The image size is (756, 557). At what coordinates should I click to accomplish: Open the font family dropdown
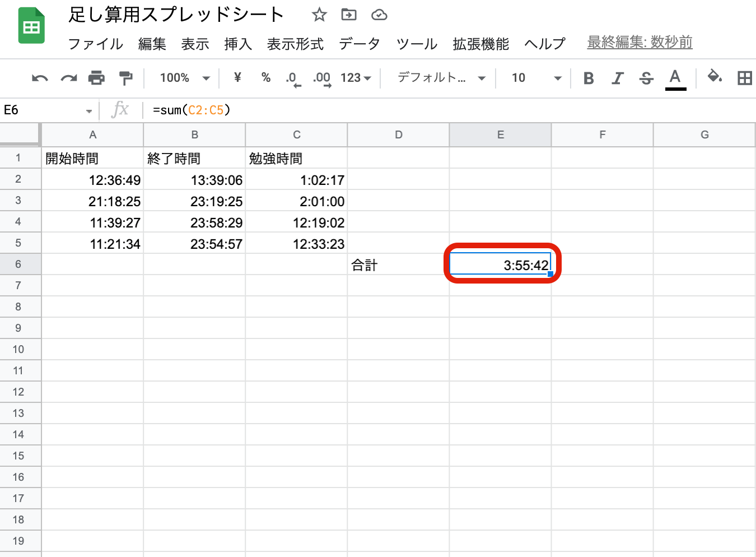click(x=441, y=78)
